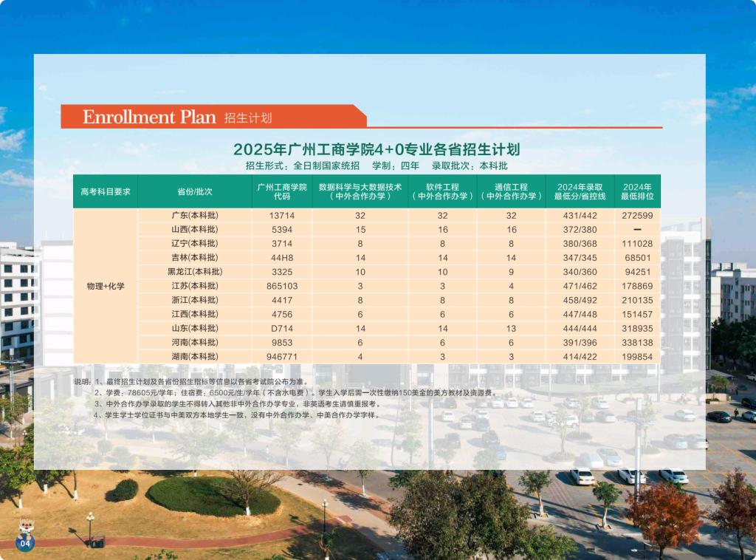Click the score cell "447/448"

pos(580,315)
